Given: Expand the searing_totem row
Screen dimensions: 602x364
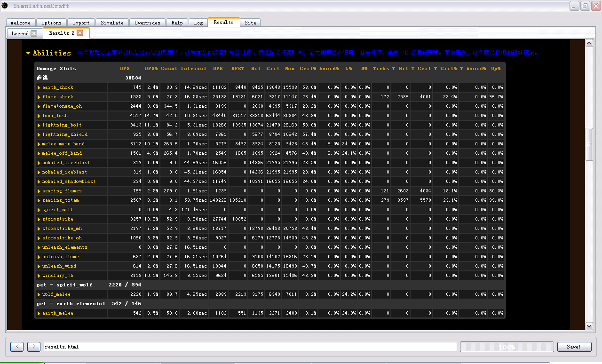Looking at the screenshot, I should tap(39, 200).
